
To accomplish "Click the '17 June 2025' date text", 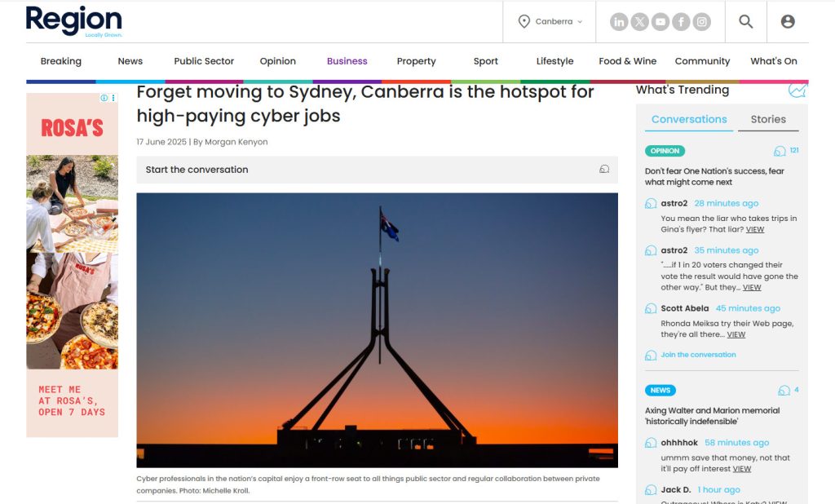I will tap(161, 142).
